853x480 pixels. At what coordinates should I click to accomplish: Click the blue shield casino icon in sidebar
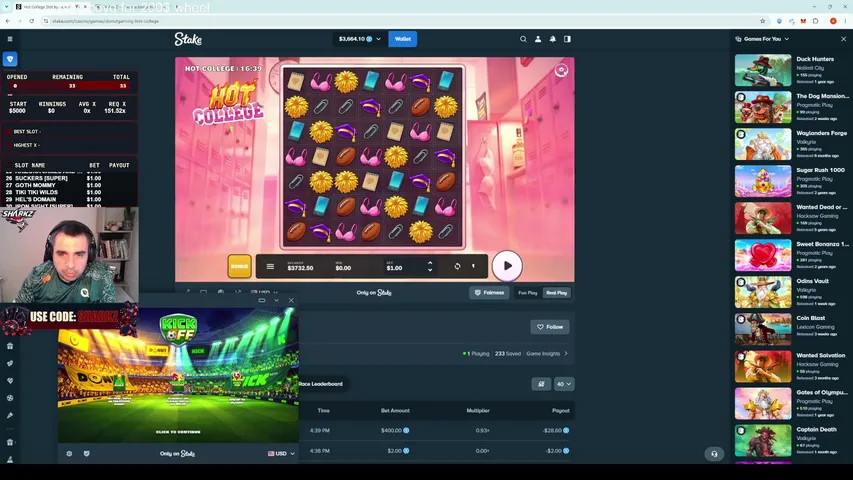coord(10,59)
